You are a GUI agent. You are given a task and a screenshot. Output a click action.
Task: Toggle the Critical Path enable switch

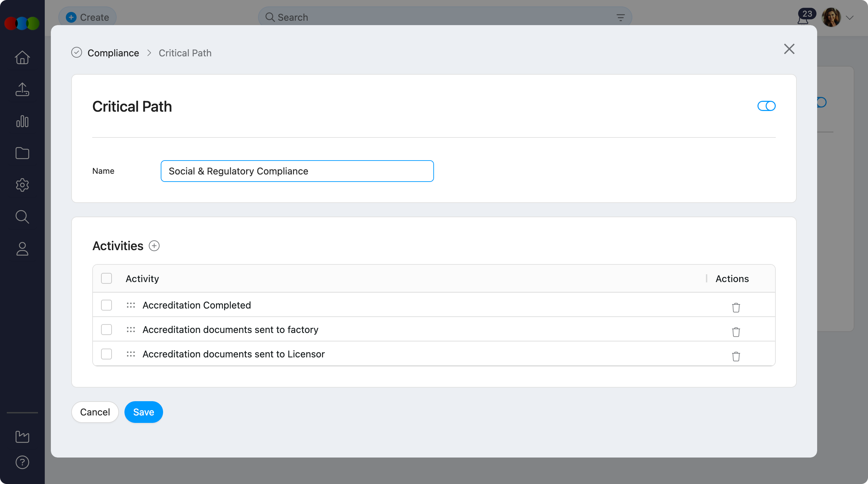click(x=766, y=106)
